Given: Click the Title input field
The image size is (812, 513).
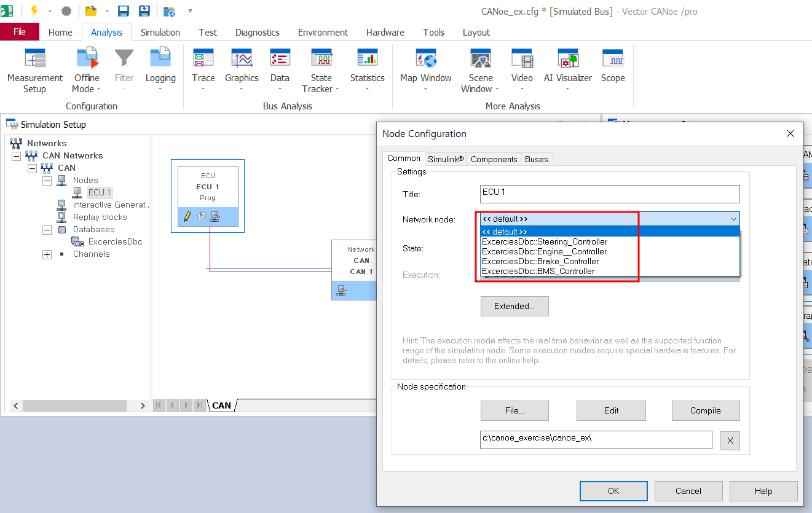Looking at the screenshot, I should pos(610,194).
